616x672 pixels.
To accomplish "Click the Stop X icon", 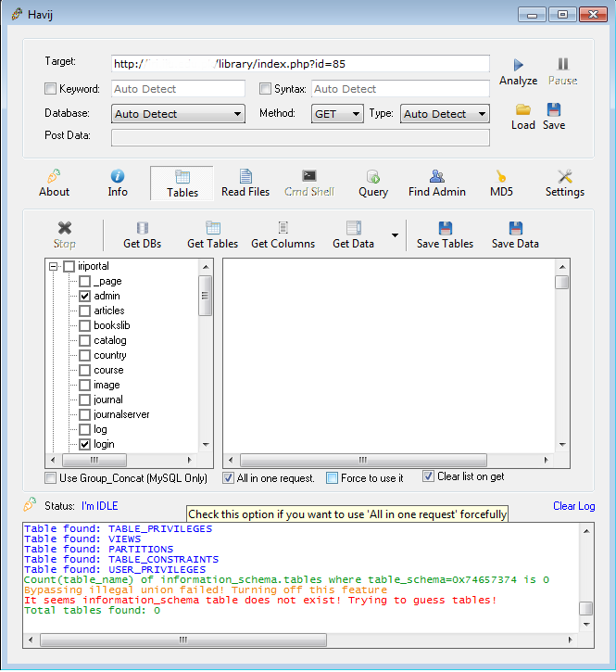I will pos(65,228).
